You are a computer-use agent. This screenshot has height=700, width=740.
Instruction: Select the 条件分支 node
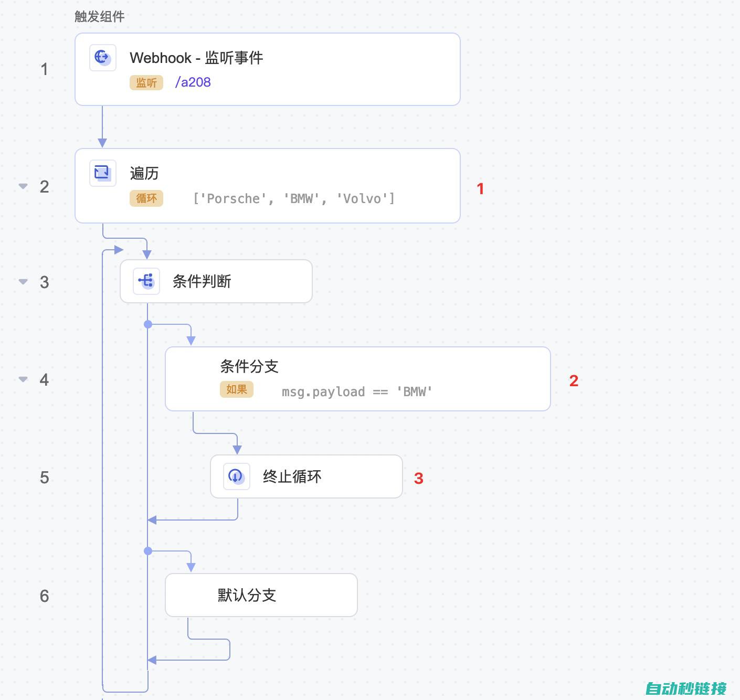tap(358, 379)
